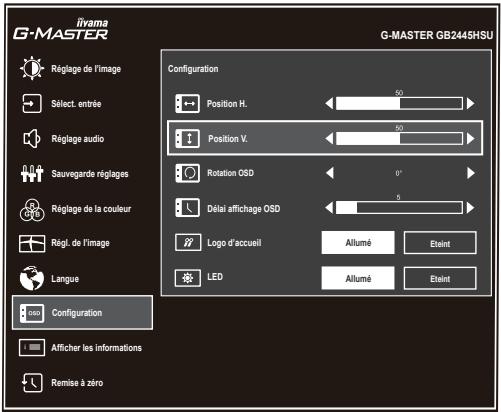The height and width of the screenshot is (412, 501).
Task: Open the Réglage de l'image menu
Action: coord(86,69)
